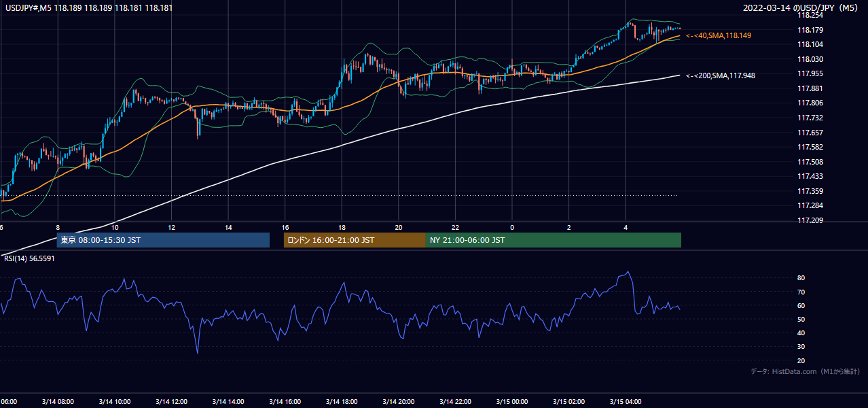The width and height of the screenshot is (868, 408).
Task: Click the 3/15 04:00 time axis label
Action: pyautogui.click(x=626, y=402)
